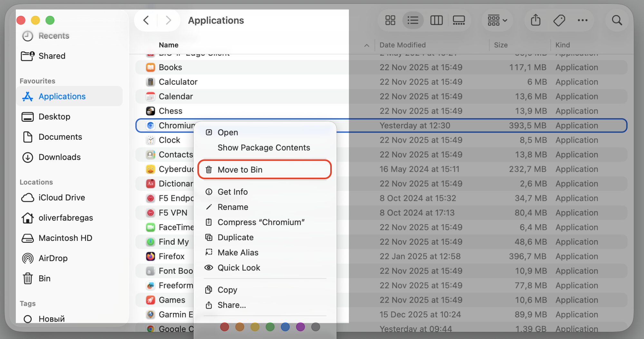Open Recents in the sidebar
Viewport: 644px width, 339px height.
click(x=45, y=36)
